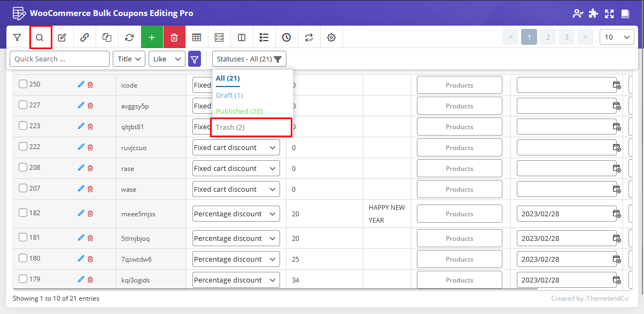
Task: Open the history clock icon
Action: tap(286, 37)
